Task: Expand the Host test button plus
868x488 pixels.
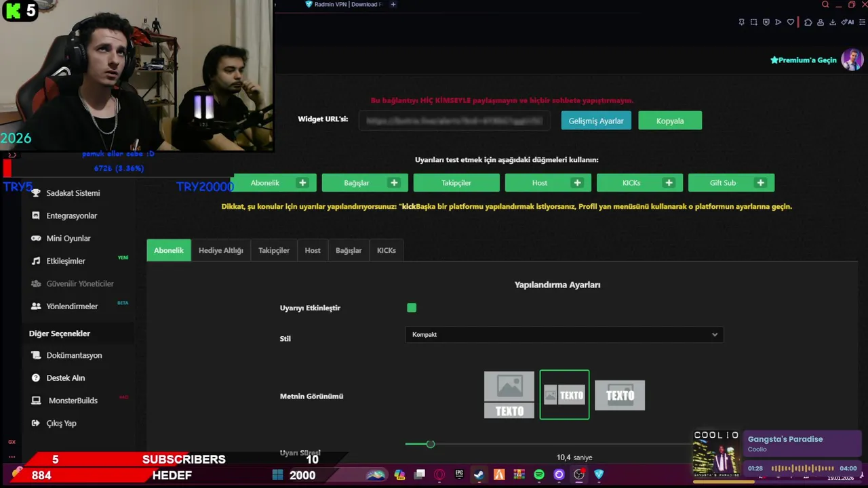Action: pyautogui.click(x=577, y=183)
